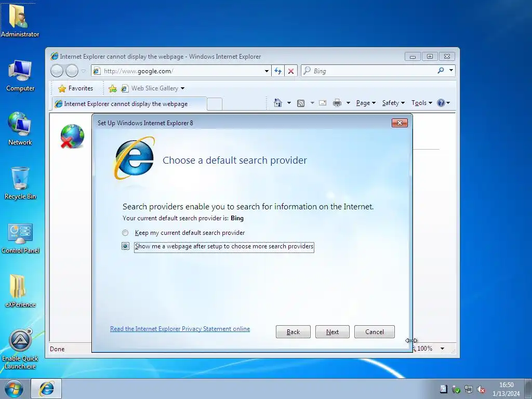This screenshot has width=532, height=399.
Task: Click Cancel in the setup dialog
Action: [375, 332]
